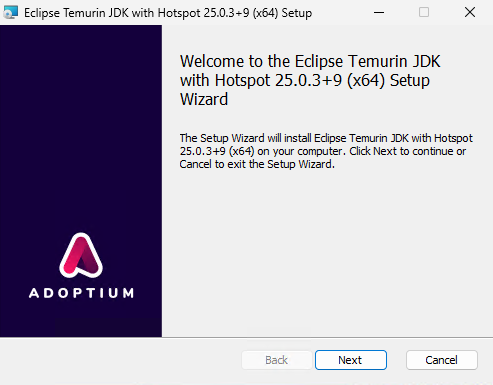Click the ADOPTIUM wordmark under the logo
Viewport: 493px width, 385px height.
tap(81, 293)
